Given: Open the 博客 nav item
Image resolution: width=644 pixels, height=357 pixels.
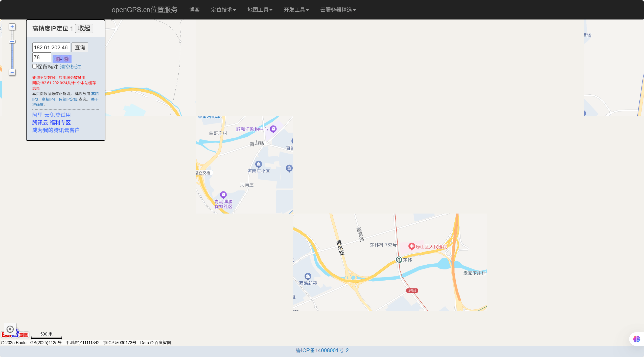Looking at the screenshot, I should point(194,10).
